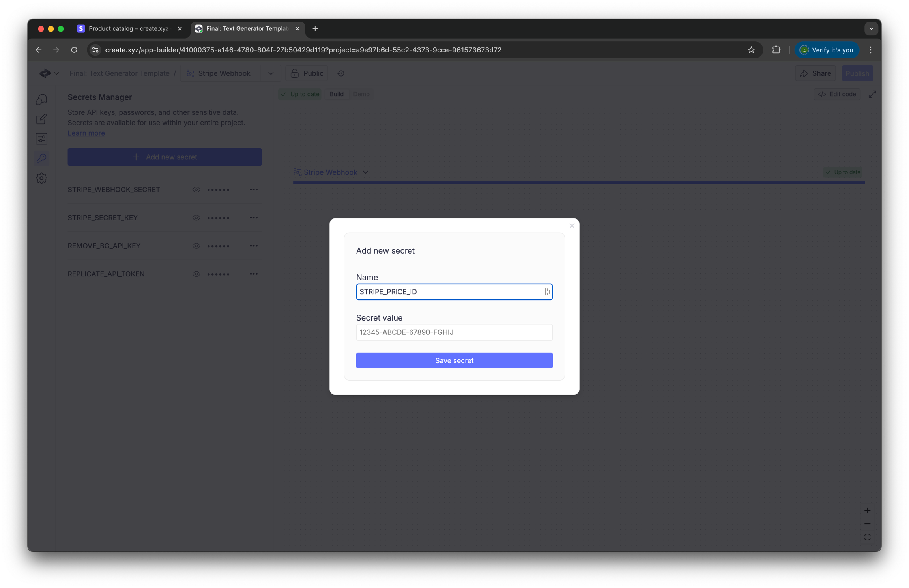Reveal STRIPE_WEBHOOK_SECRET value with eye icon
The image size is (909, 588).
(x=196, y=190)
